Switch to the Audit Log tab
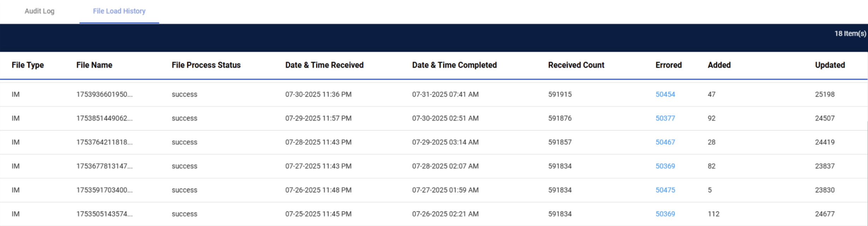 (39, 11)
